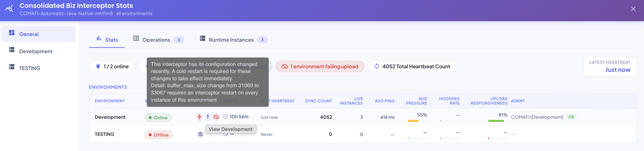
Task: Open Development in the sidebar
Action: click(38, 51)
